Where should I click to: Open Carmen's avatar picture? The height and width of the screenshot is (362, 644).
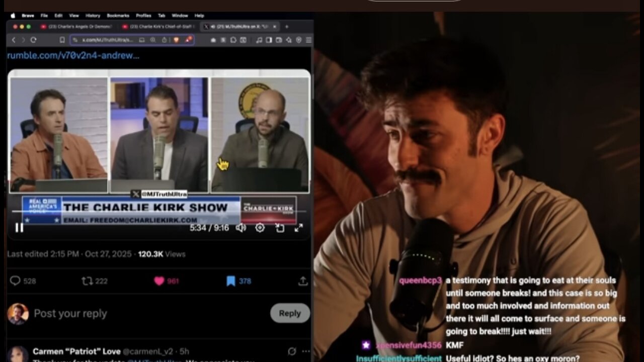coord(18,355)
